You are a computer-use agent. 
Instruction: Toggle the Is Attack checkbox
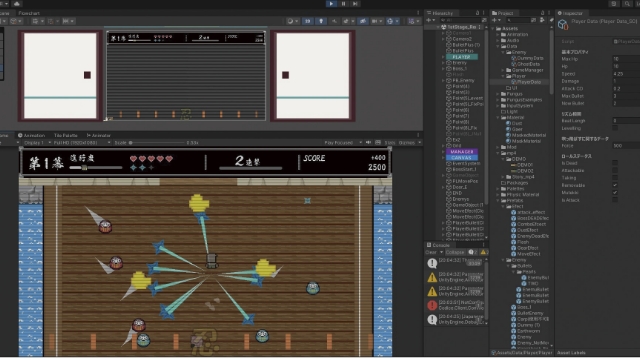pos(615,200)
